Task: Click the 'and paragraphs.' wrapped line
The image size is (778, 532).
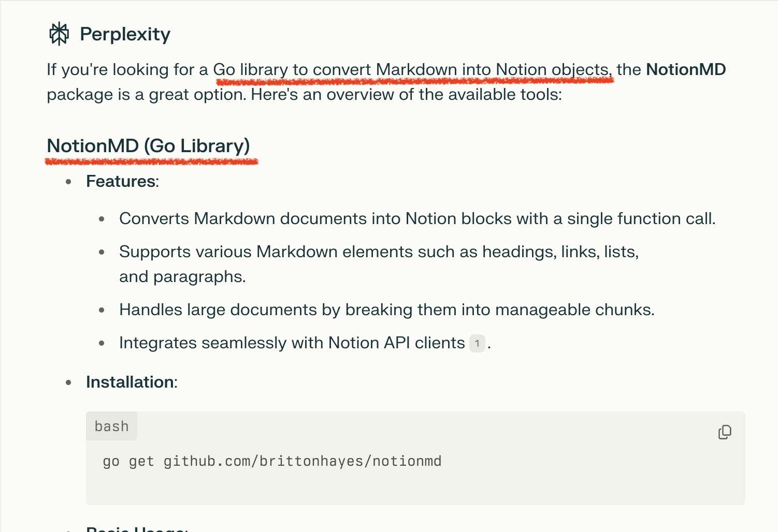Action: [182, 277]
